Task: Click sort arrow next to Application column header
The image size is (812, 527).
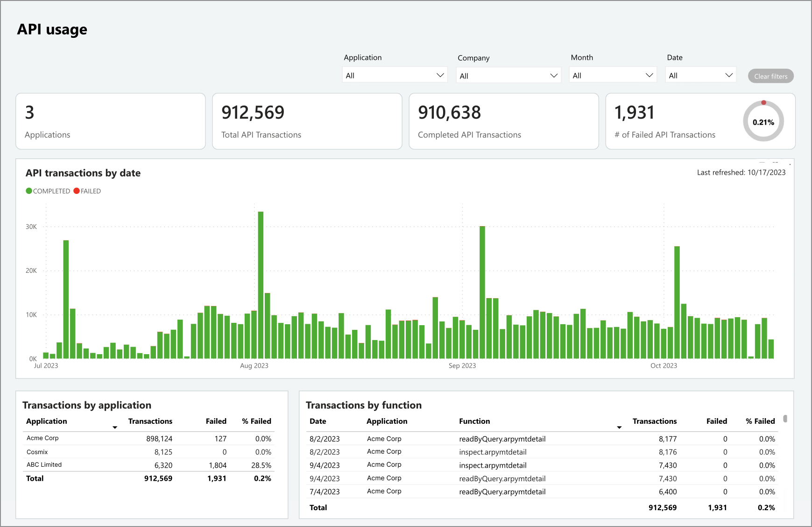Action: click(x=115, y=427)
